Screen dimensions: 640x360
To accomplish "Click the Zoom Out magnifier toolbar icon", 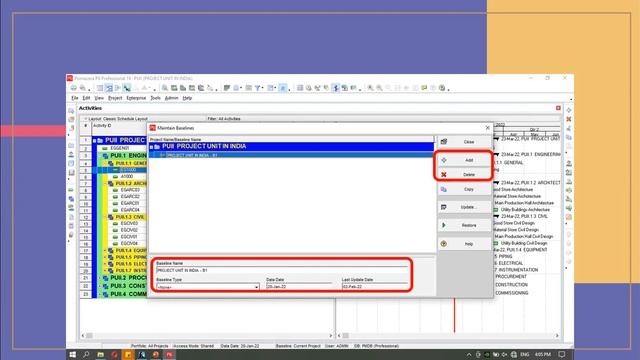I will click(379, 88).
